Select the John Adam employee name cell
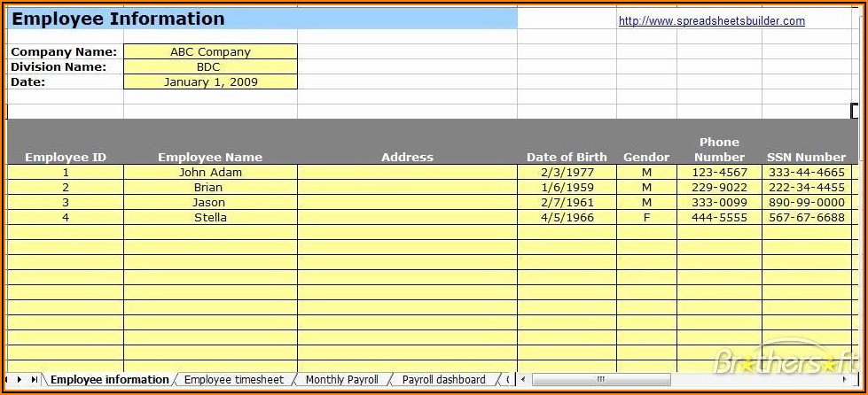The image size is (868, 395). tap(210, 173)
